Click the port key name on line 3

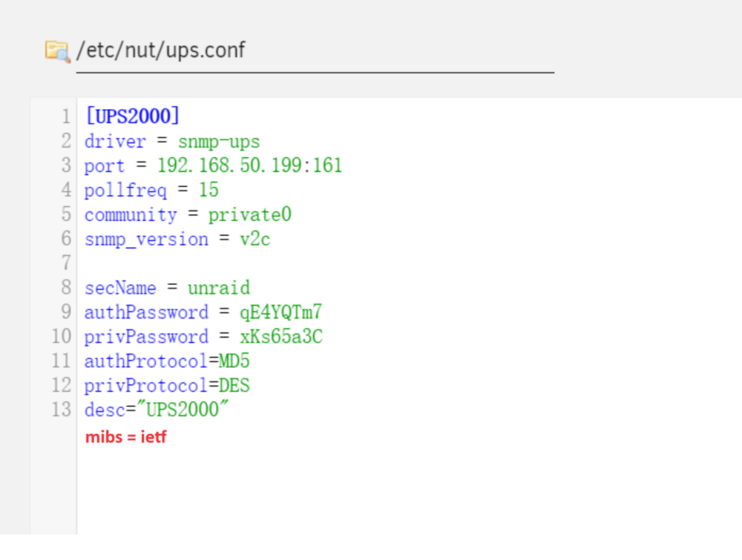pyautogui.click(x=105, y=166)
